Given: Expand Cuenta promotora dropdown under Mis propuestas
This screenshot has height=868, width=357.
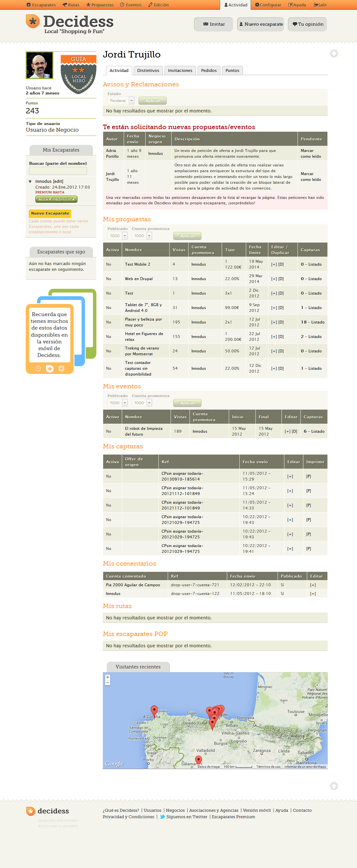Looking at the screenshot, I should [142, 236].
